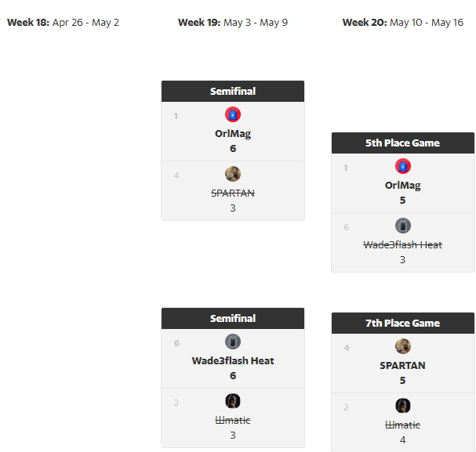Click Illmatic's avatar in the Wade3flash Heat semifinal
476x452 pixels.
click(x=233, y=401)
